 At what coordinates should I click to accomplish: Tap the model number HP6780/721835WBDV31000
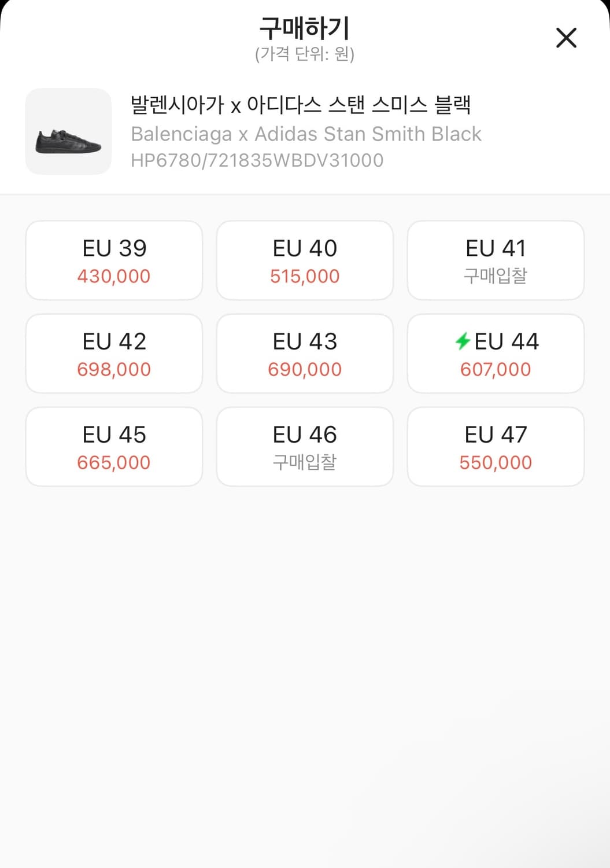pos(257,160)
